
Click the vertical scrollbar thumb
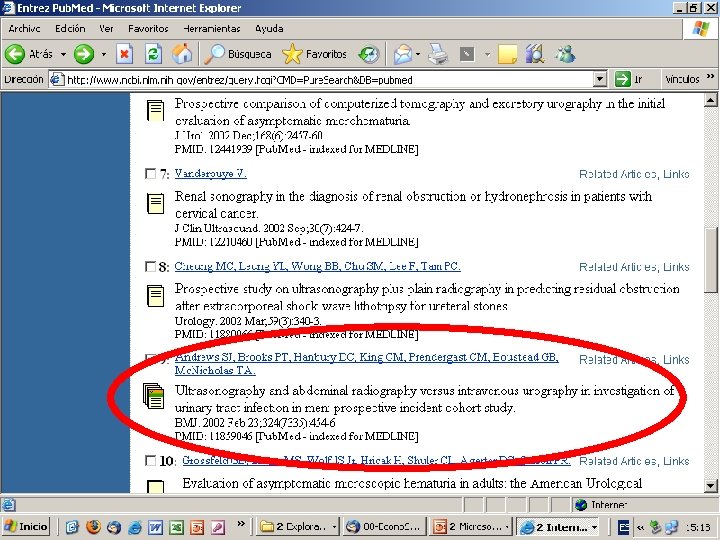[710, 262]
